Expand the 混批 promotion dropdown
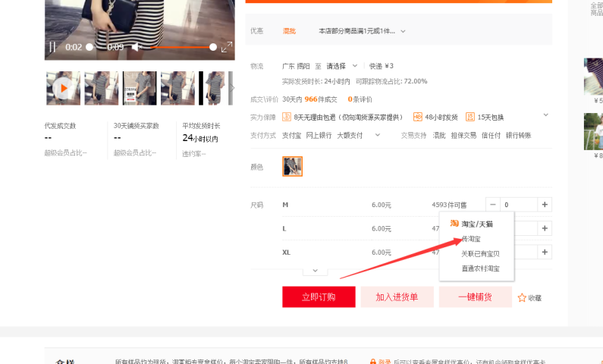The image size is (603, 364). coord(403,31)
